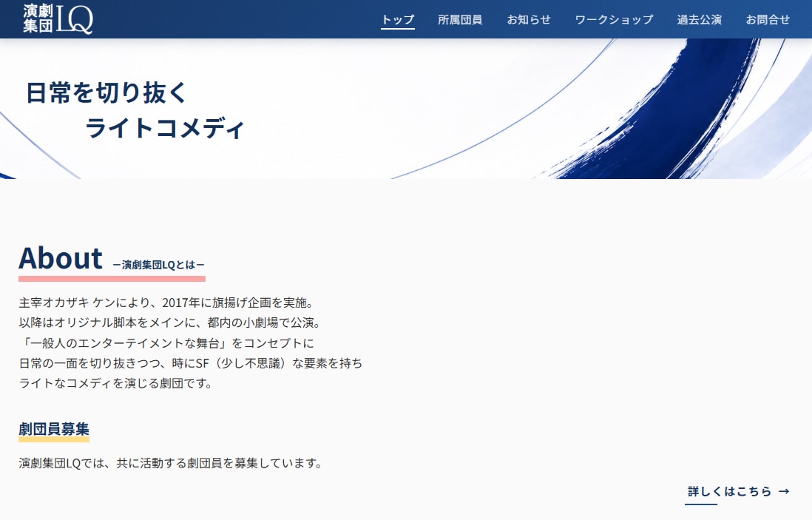Screen dimensions: 812x520
Task: Click the line 主宰オカザキ ケンにより、2017年に旗揚げ企画を実施。
Action: [x=166, y=303]
